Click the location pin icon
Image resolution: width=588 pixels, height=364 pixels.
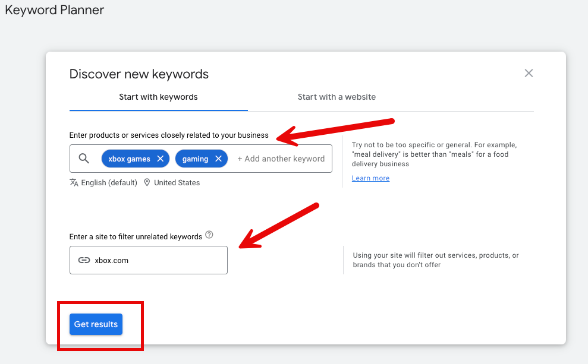tap(147, 182)
